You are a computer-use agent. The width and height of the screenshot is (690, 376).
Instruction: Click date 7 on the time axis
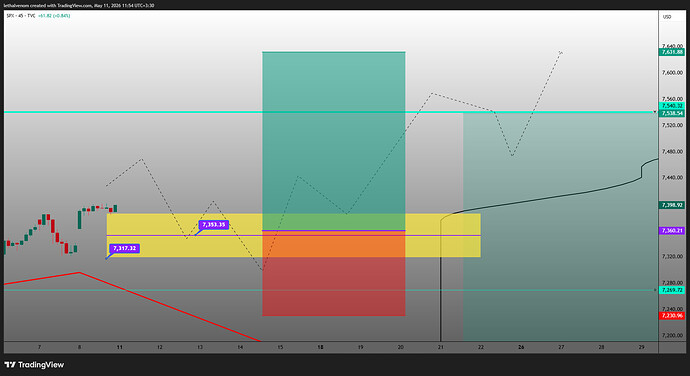[39, 347]
